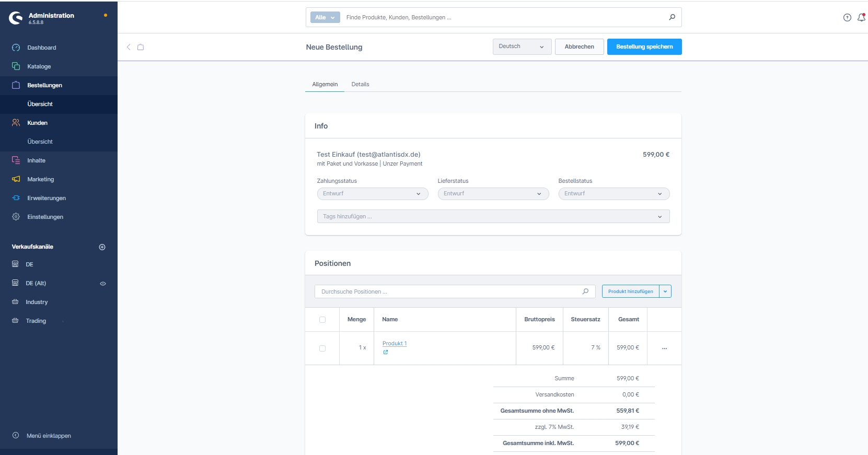Click the position search magnifier icon

tap(585, 291)
